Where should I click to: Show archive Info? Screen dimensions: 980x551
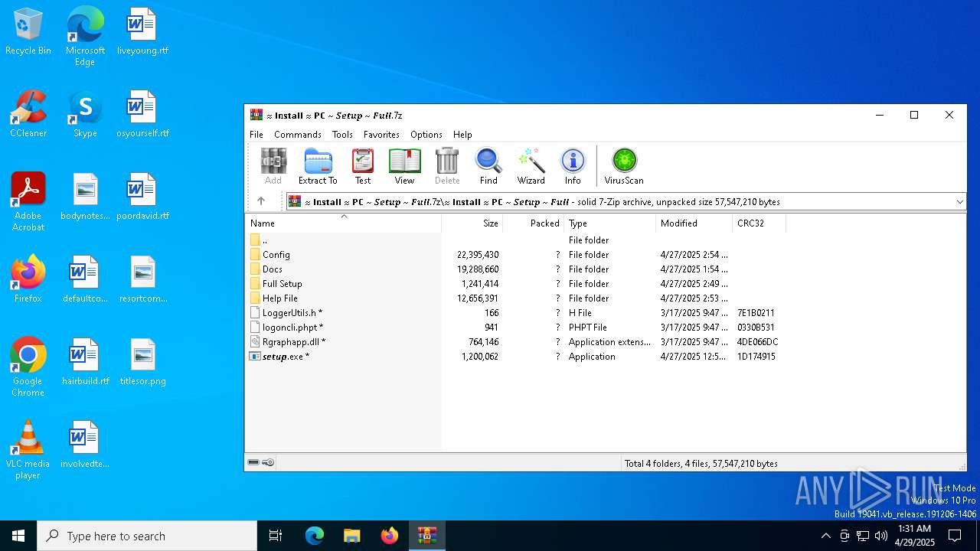[573, 166]
